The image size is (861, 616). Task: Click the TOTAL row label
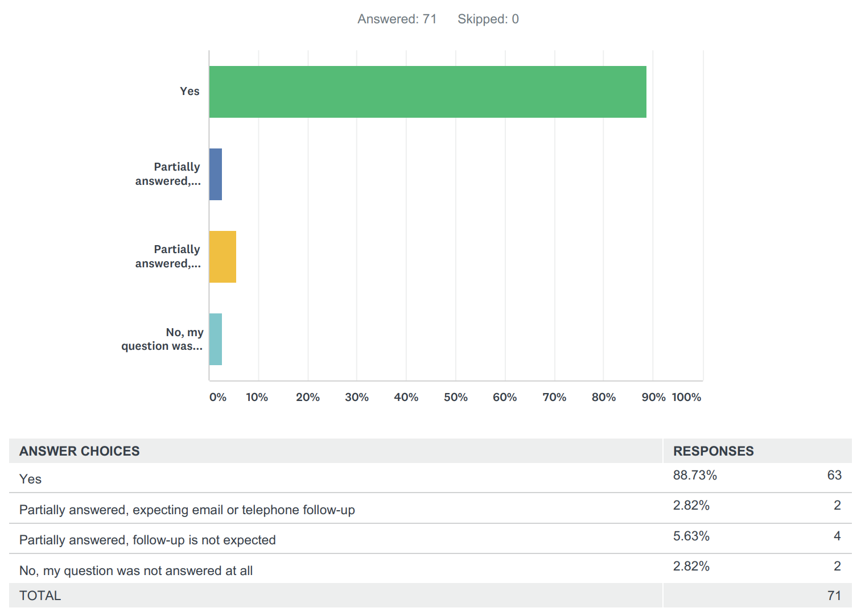pyautogui.click(x=40, y=596)
